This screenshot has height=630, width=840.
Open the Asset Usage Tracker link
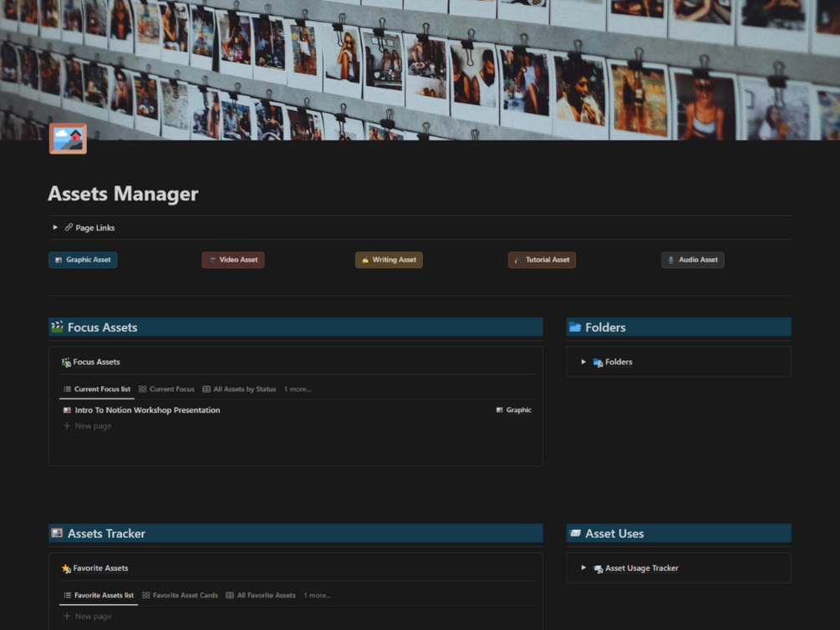642,568
